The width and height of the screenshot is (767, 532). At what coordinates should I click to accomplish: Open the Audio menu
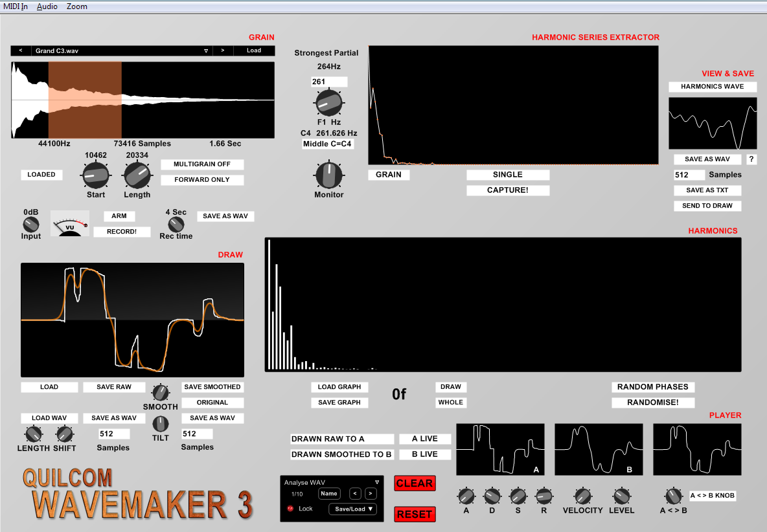pos(47,6)
